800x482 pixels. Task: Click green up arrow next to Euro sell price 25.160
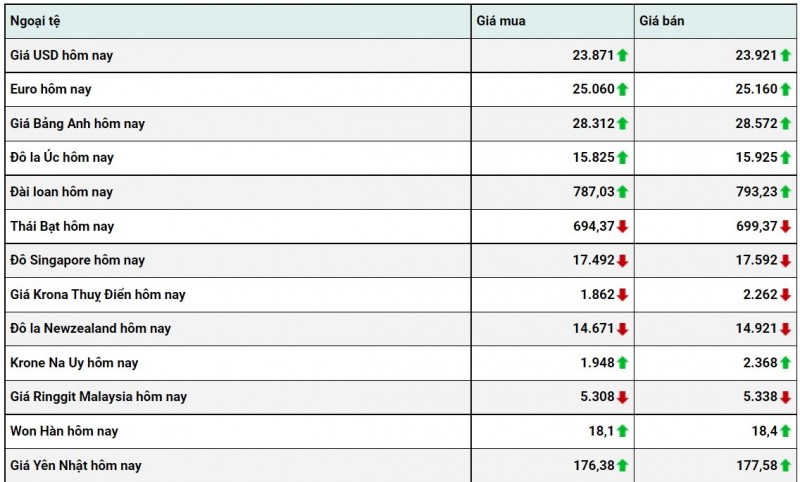[x=785, y=90]
